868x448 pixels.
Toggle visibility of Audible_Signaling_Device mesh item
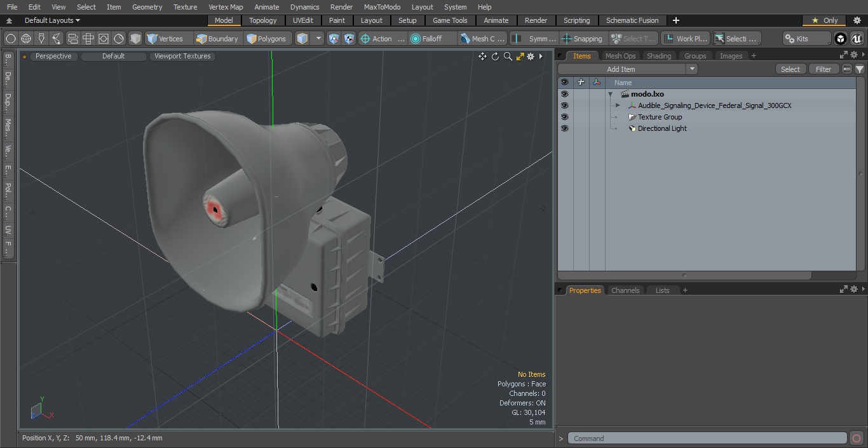tap(564, 105)
